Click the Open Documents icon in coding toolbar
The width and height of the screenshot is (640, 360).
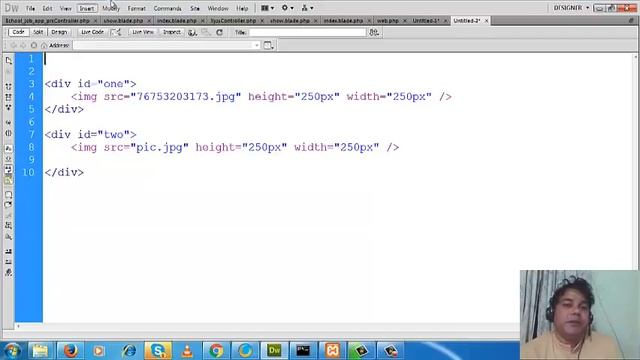pyautogui.click(x=9, y=60)
